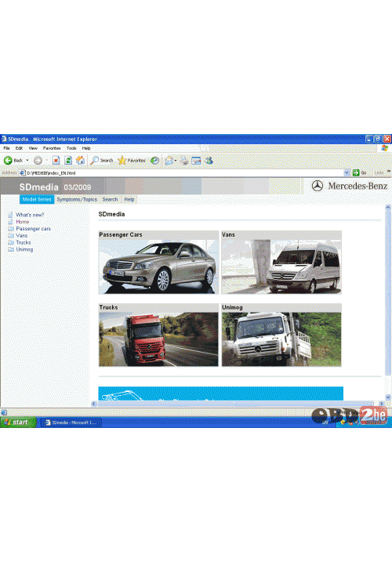Open the Passenger cars sidebar link
This screenshot has width=392, height=562.
point(34,228)
